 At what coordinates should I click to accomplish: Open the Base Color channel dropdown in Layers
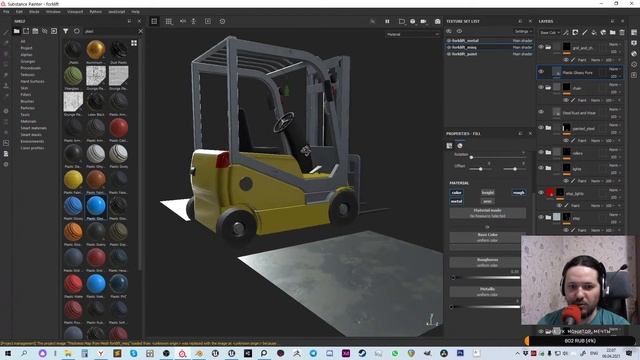tap(550, 32)
